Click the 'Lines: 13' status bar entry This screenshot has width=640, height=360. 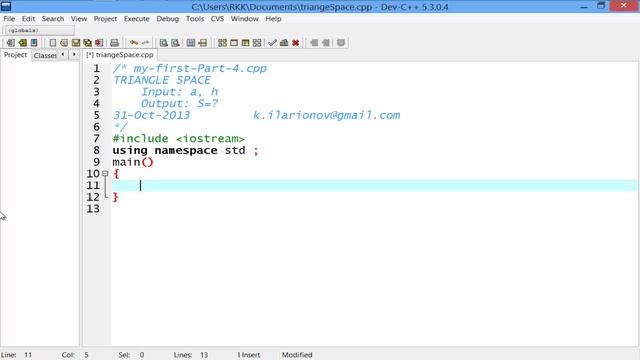(191, 355)
